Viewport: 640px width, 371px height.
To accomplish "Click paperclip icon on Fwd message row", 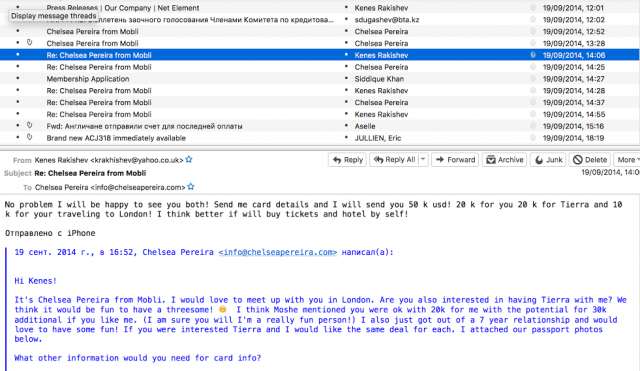I will [29, 125].
